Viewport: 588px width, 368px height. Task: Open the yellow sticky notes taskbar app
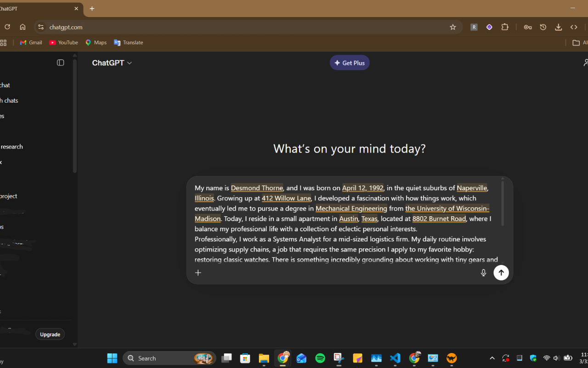tap(357, 358)
